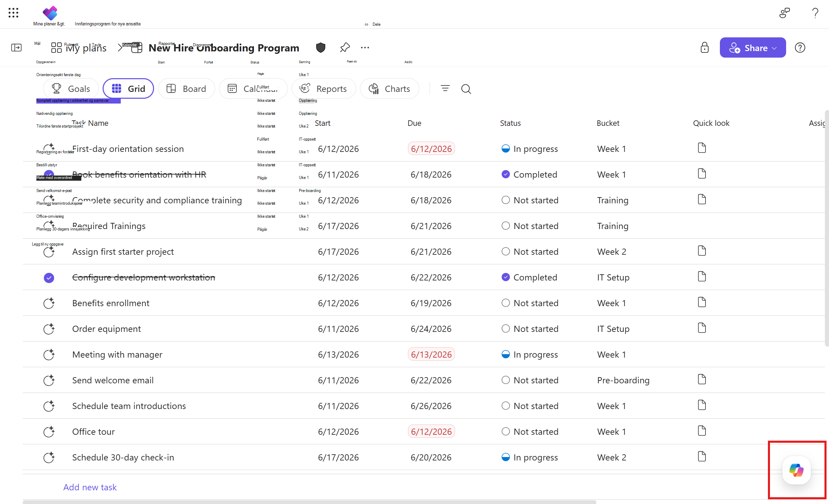Open status dropdown for Office tour

(x=530, y=432)
